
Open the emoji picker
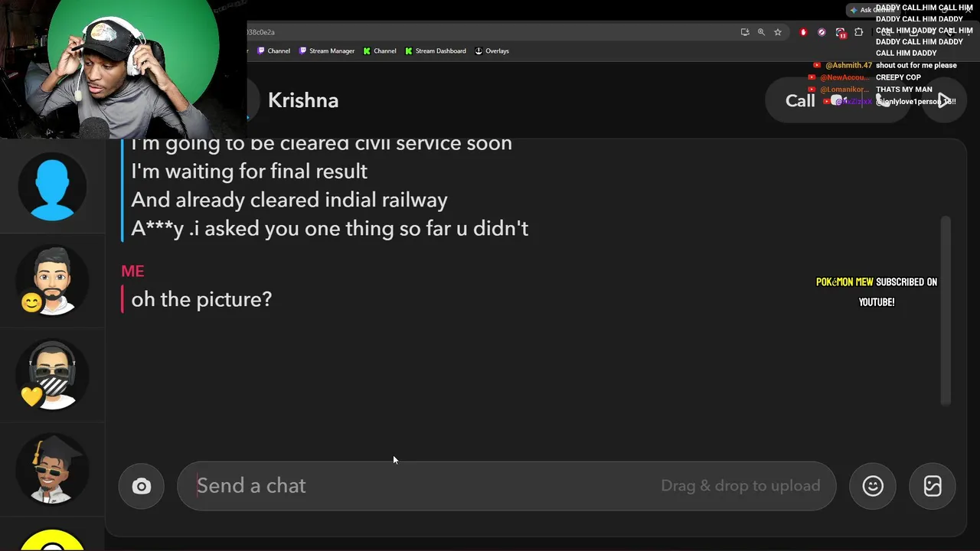click(x=873, y=486)
